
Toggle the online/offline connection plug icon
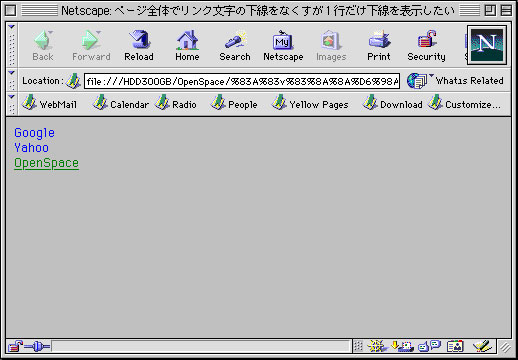[37, 347]
